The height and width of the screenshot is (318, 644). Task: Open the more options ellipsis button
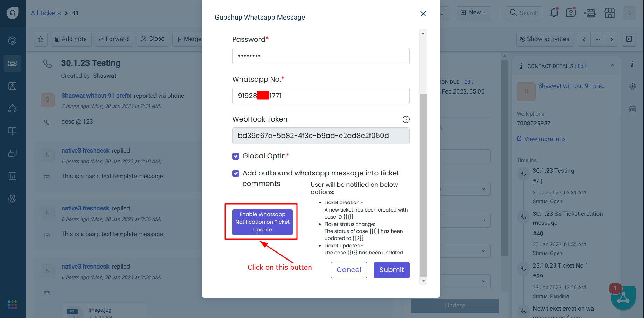[597, 40]
